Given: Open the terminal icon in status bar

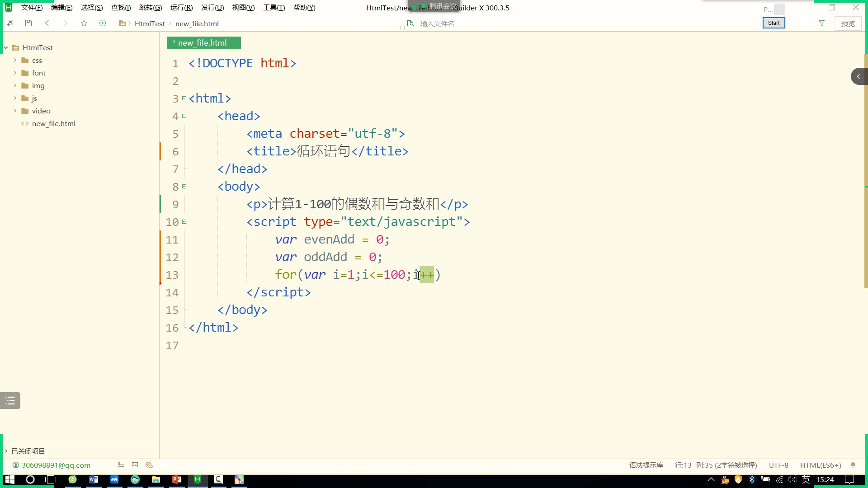Looking at the screenshot, I should point(135,465).
